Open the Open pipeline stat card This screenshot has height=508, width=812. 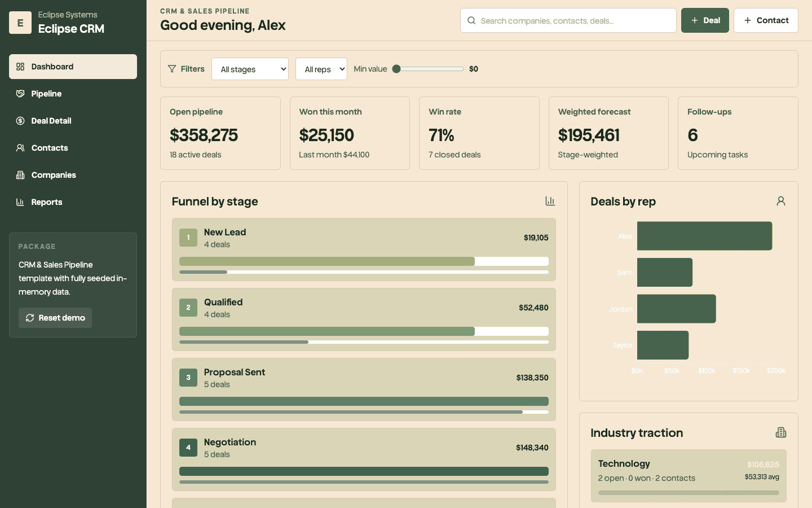[x=220, y=133]
